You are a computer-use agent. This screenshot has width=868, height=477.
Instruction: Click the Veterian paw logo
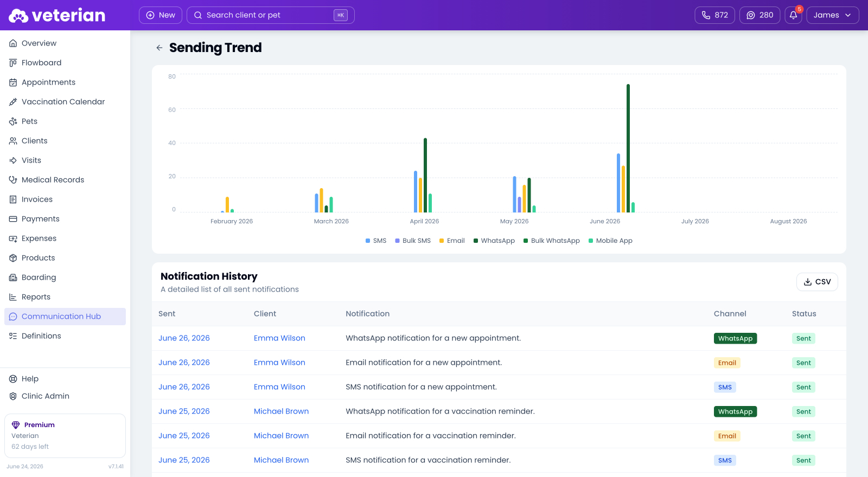pyautogui.click(x=18, y=16)
